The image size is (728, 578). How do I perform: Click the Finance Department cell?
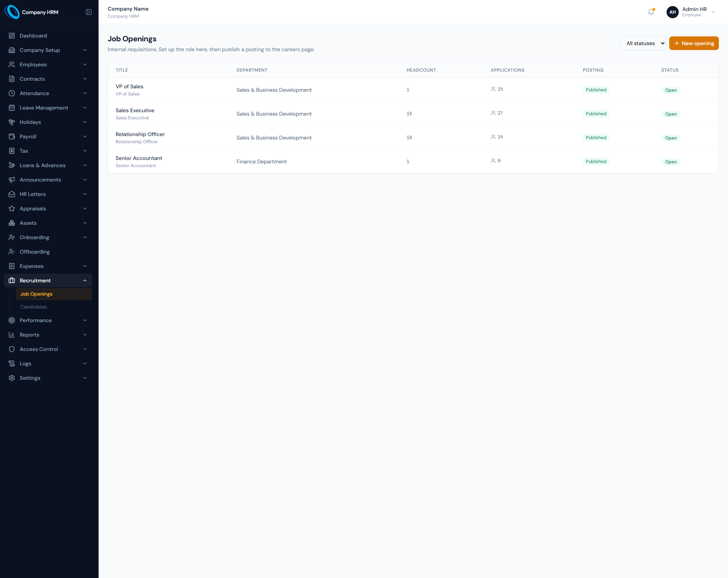pyautogui.click(x=262, y=161)
